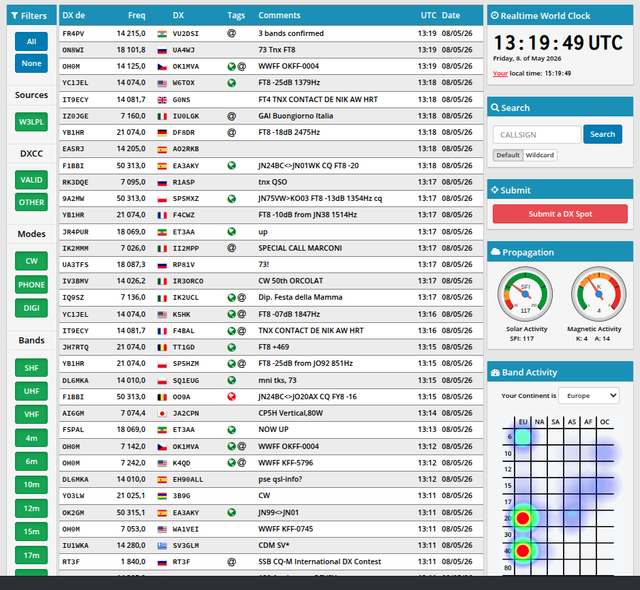The height and width of the screenshot is (590, 640).
Task: Click the dashboard icon in Band Activity header
Action: (x=496, y=373)
